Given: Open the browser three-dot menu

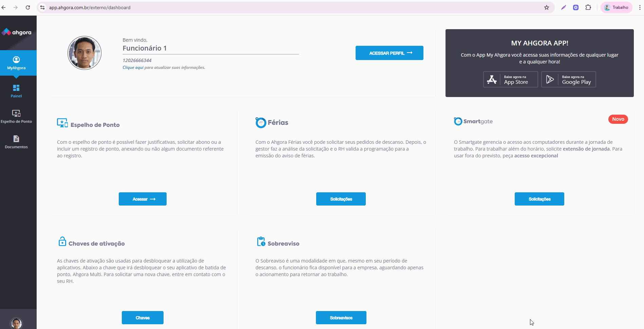Looking at the screenshot, I should click(640, 7).
